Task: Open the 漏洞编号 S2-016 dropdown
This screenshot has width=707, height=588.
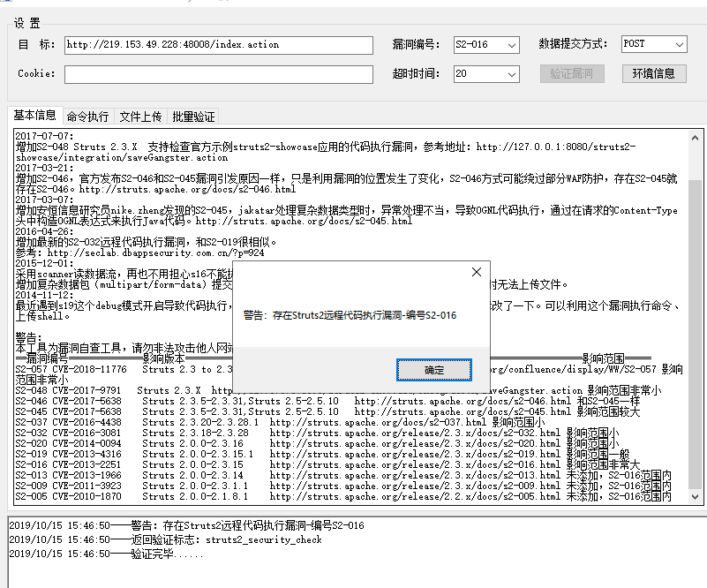Action: 486,45
